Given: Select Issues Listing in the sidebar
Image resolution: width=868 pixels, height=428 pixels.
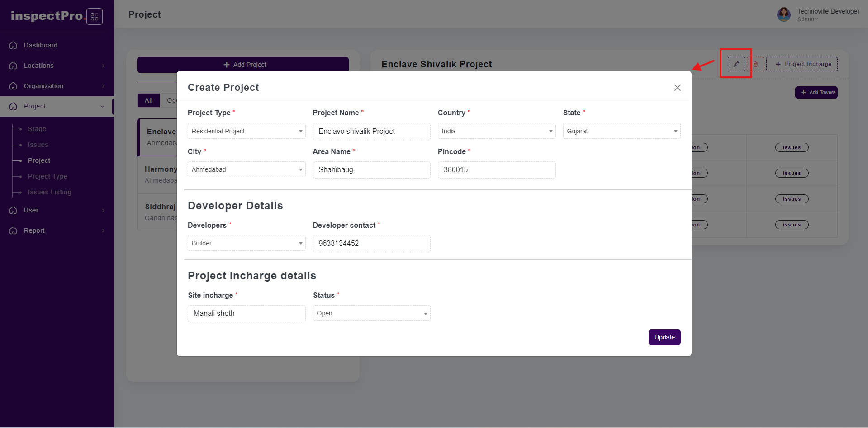Looking at the screenshot, I should click(x=49, y=192).
